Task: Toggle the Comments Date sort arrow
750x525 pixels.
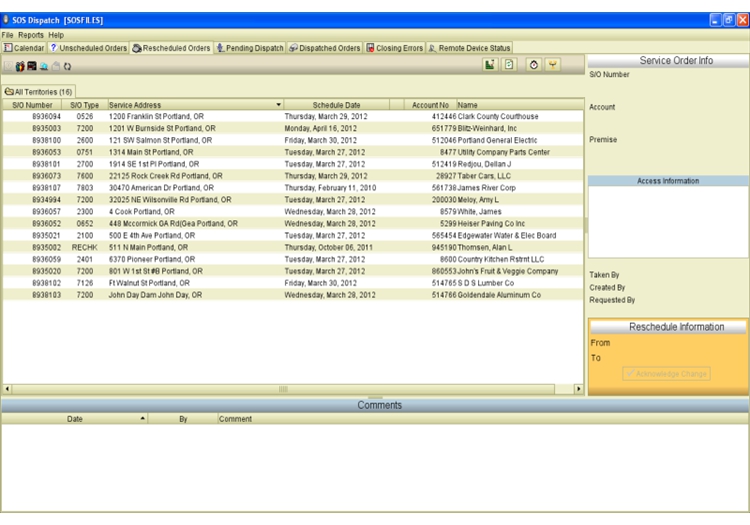Action: click(x=142, y=418)
